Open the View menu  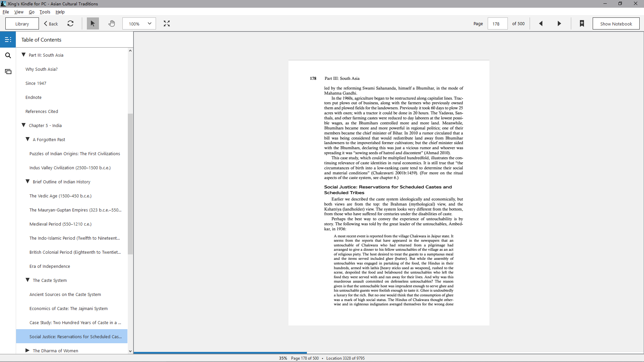[19, 12]
